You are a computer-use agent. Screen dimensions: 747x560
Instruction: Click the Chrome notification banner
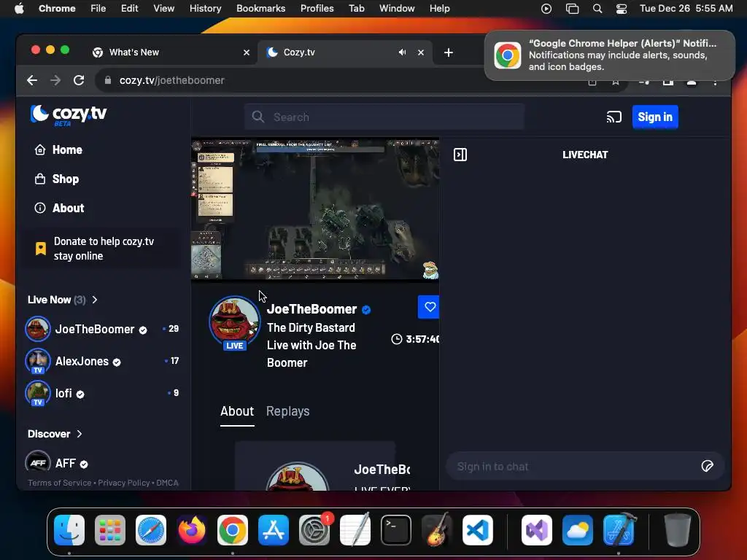coord(609,55)
